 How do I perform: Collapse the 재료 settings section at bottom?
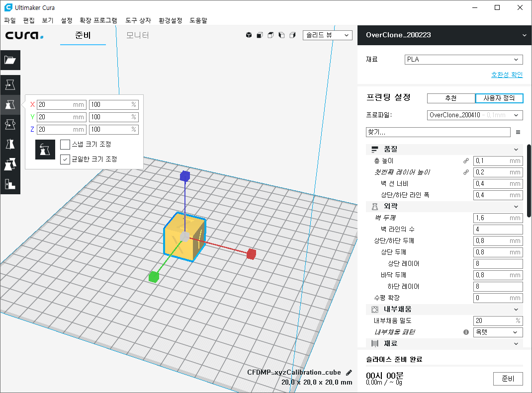[x=445, y=343]
